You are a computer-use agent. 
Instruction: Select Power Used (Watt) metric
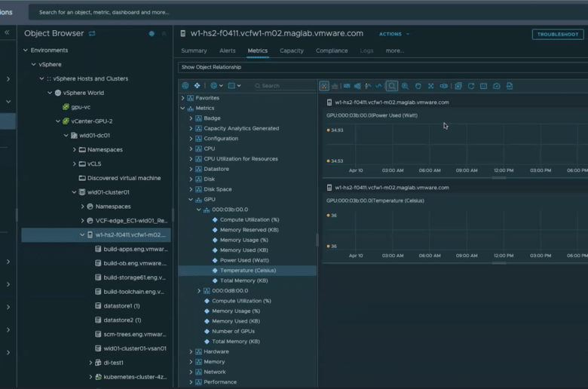(244, 260)
